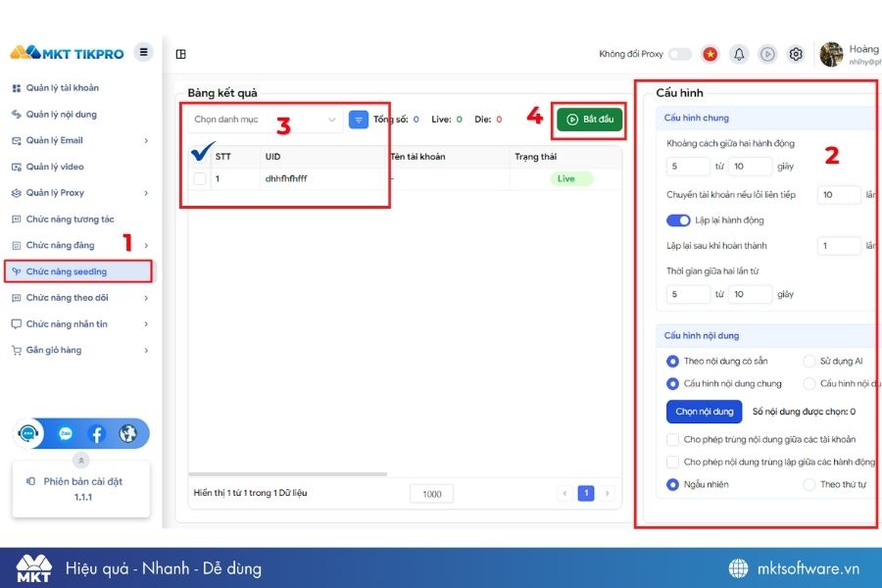The height and width of the screenshot is (588, 882).
Task: Enable Cho phép trùng nội dung giữa các tài khoản
Action: point(673,439)
